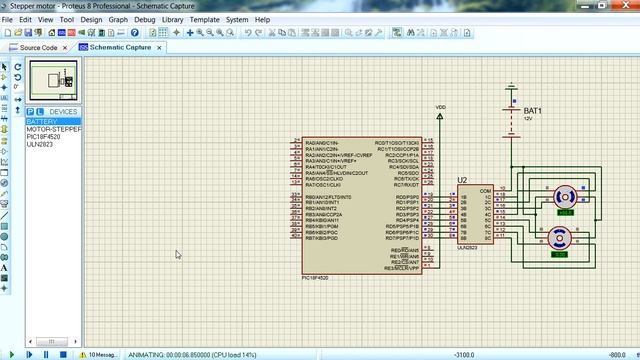Rotate anticlockwise with the rotation icon
The width and height of the screenshot is (640, 360).
coord(18,77)
